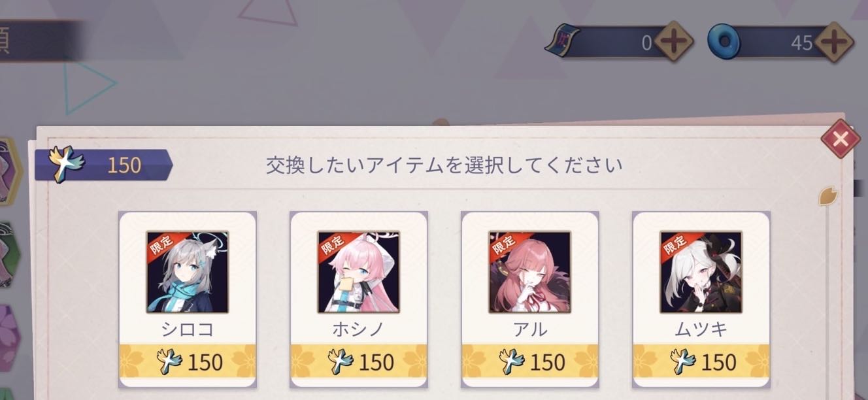Exchange アル for 150 tokens
868x400 pixels.
[530, 362]
